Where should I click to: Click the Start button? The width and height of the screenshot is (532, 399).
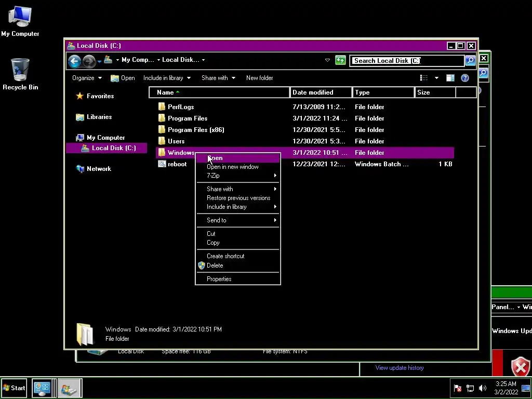[x=14, y=388]
